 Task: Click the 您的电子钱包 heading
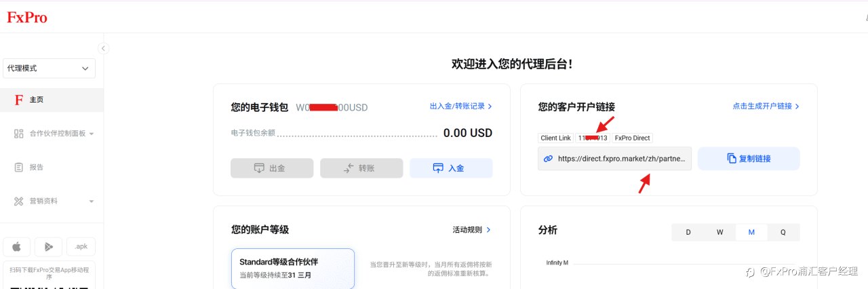tap(260, 107)
